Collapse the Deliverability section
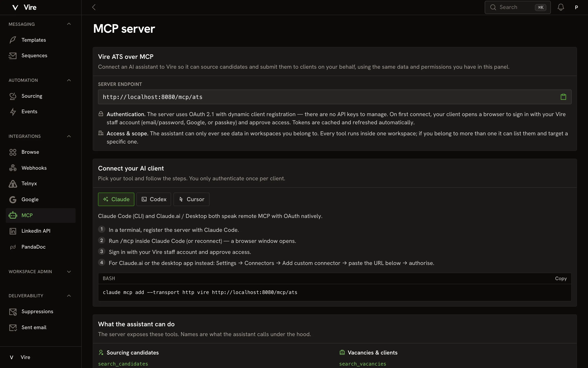Screen dimensions: 588x368 tap(69, 296)
